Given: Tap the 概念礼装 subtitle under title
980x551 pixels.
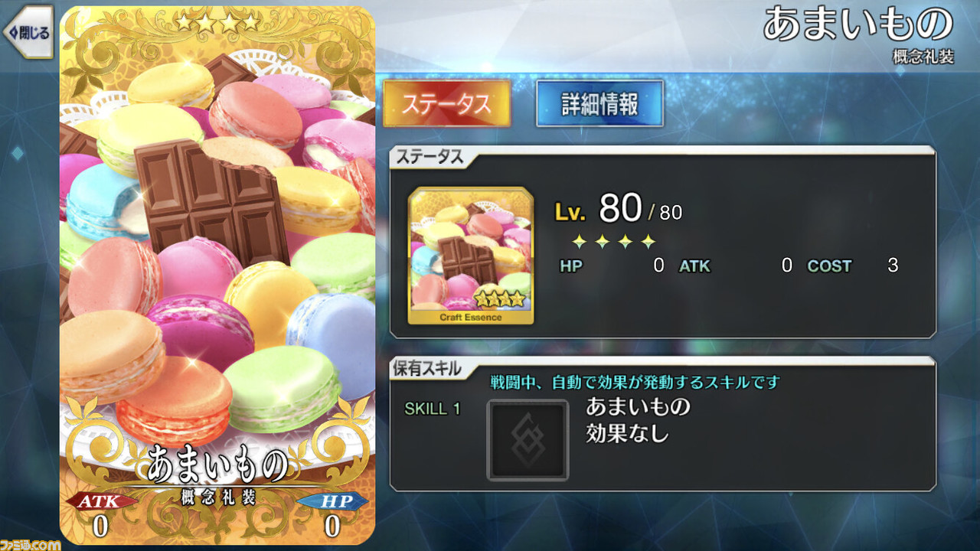Looking at the screenshot, I should point(923,57).
